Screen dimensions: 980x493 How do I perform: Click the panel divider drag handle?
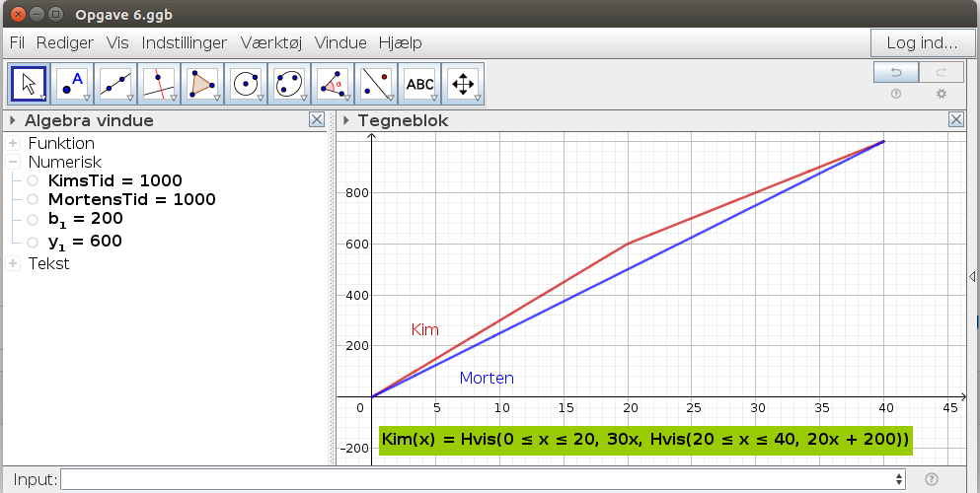332,288
